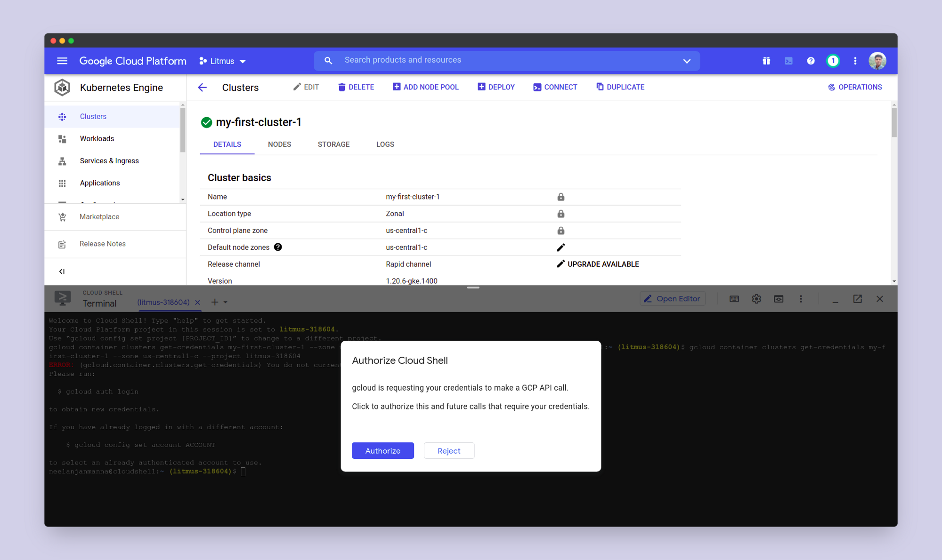Activate Cloud Shell icon in top bar
942x560 pixels.
[x=788, y=61]
